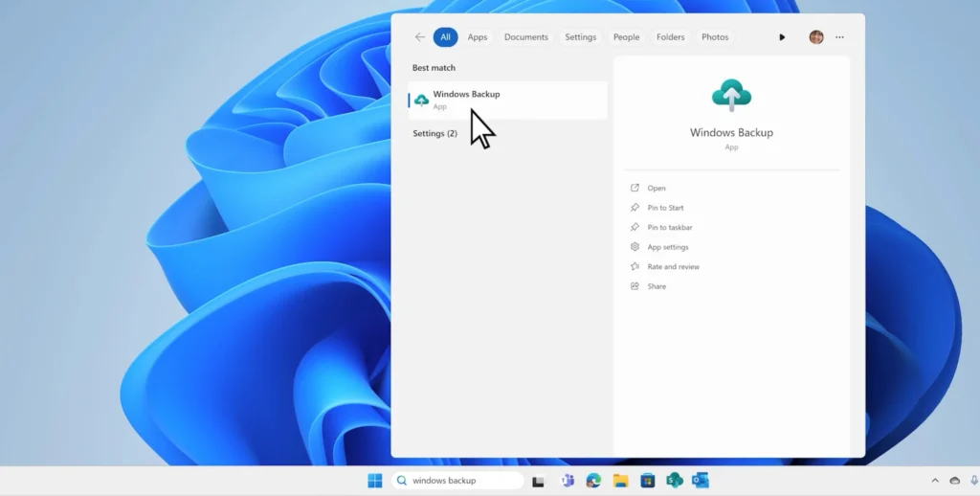Select the All filter tab
This screenshot has width=980, height=496.
445,37
